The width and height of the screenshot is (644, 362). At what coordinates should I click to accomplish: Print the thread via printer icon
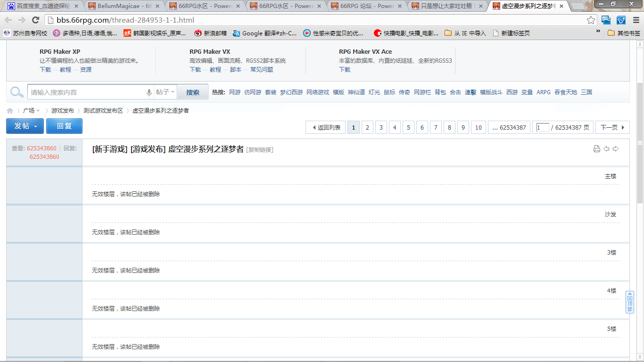[x=596, y=149]
